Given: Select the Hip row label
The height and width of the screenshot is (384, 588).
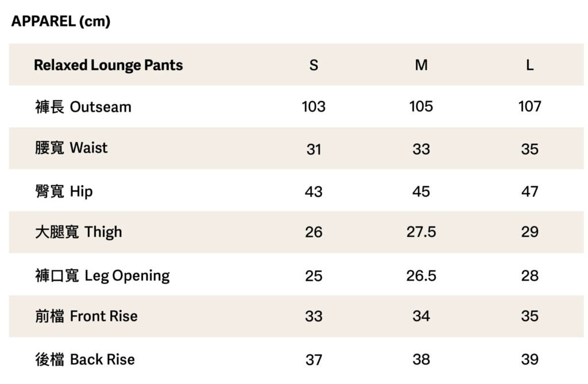Looking at the screenshot, I should point(64,191).
